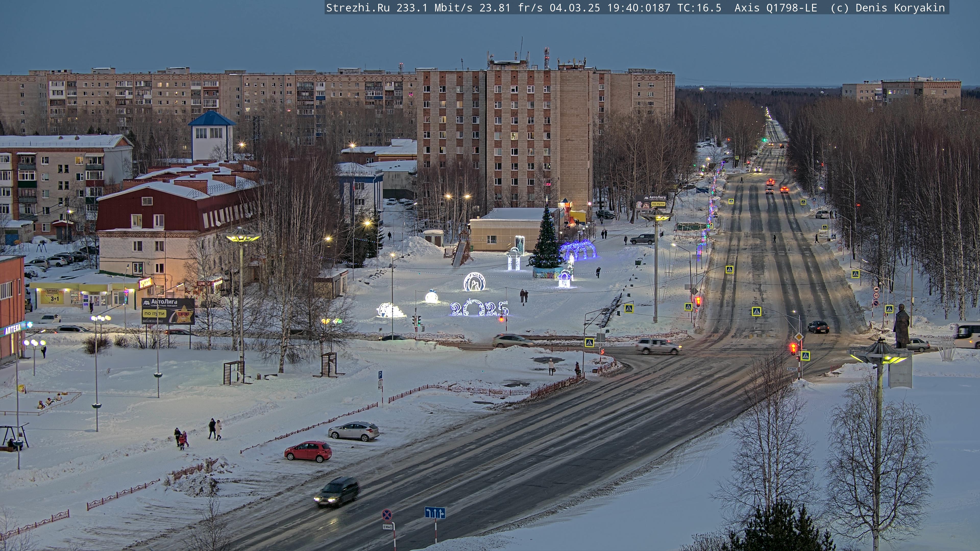Viewport: 980px width, 551px height.
Task: Click the white СТОП sign at the traffic light
Action: coord(792,369)
